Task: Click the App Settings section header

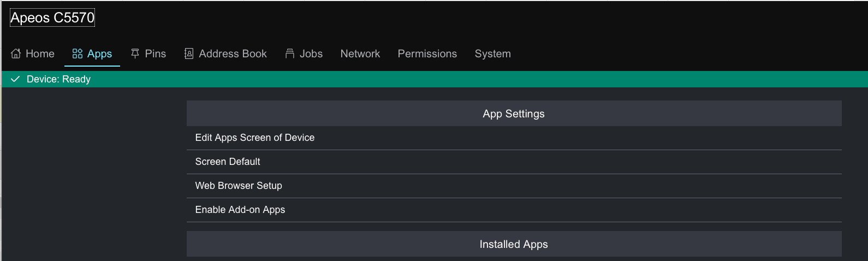Action: pyautogui.click(x=513, y=114)
